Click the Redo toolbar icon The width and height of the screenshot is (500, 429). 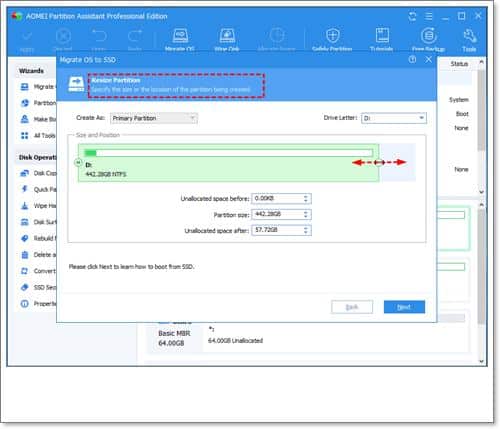(x=135, y=35)
